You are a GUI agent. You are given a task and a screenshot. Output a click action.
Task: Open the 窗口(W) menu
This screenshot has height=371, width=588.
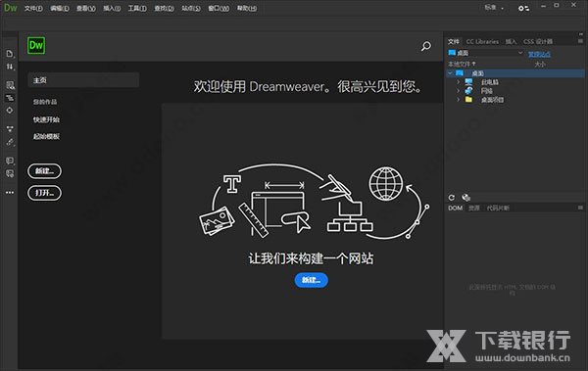pos(219,8)
